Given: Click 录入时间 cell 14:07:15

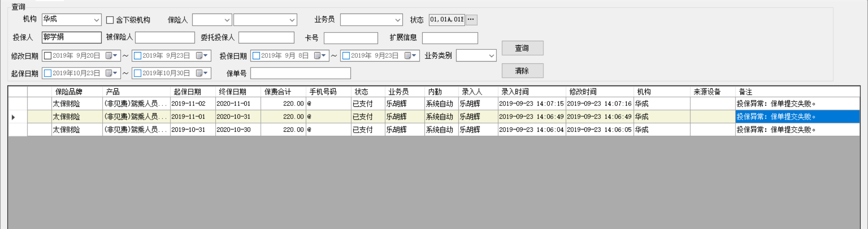Looking at the screenshot, I should pyautogui.click(x=532, y=104).
